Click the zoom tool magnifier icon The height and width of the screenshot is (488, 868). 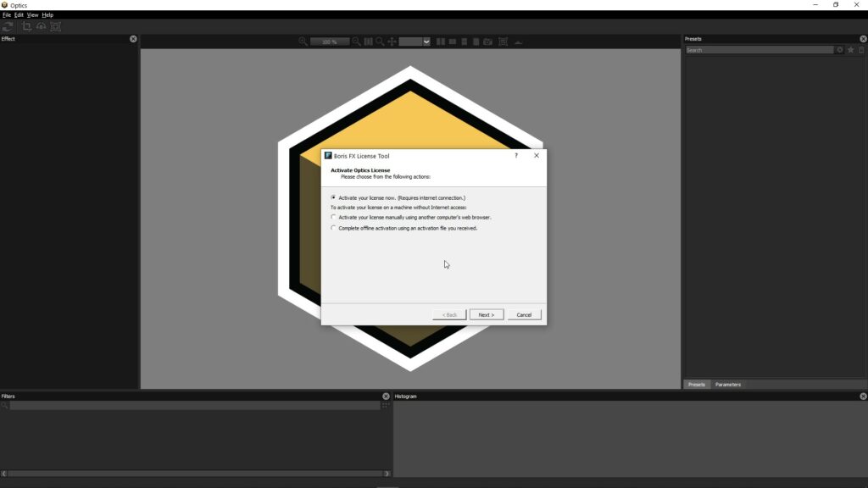pyautogui.click(x=380, y=42)
